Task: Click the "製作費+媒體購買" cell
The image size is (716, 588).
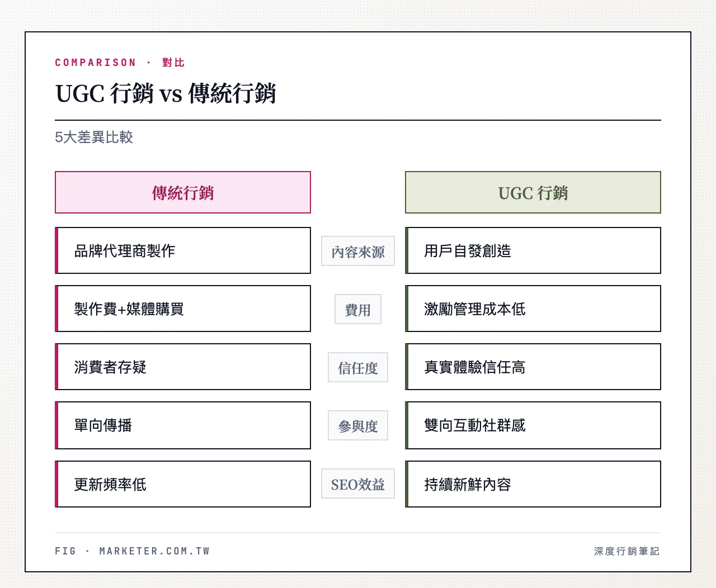Action: tap(183, 309)
